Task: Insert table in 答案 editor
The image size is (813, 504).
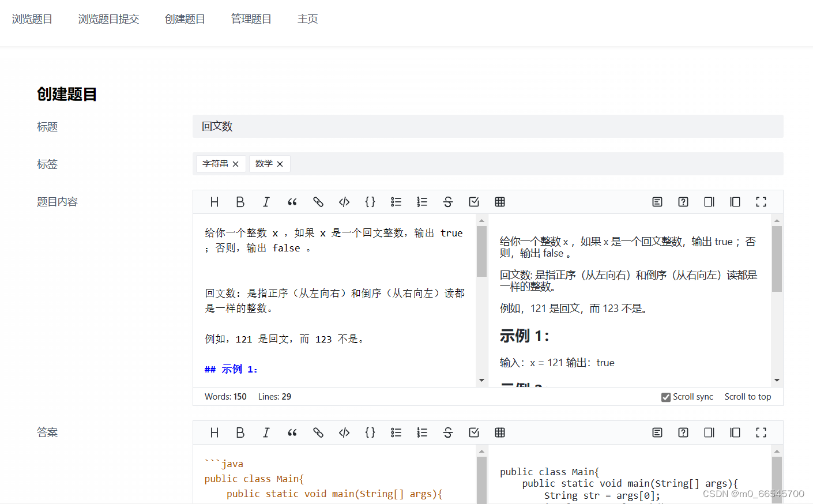Action: [500, 432]
